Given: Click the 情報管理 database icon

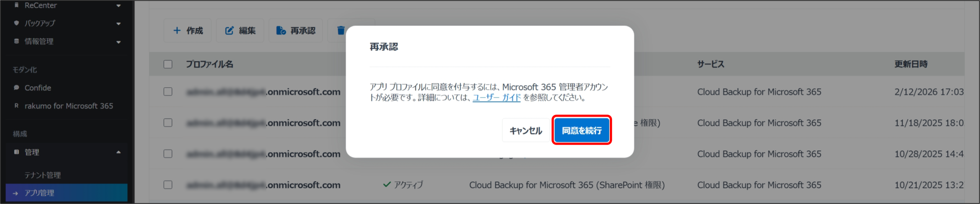Looking at the screenshot, I should click(x=16, y=41).
